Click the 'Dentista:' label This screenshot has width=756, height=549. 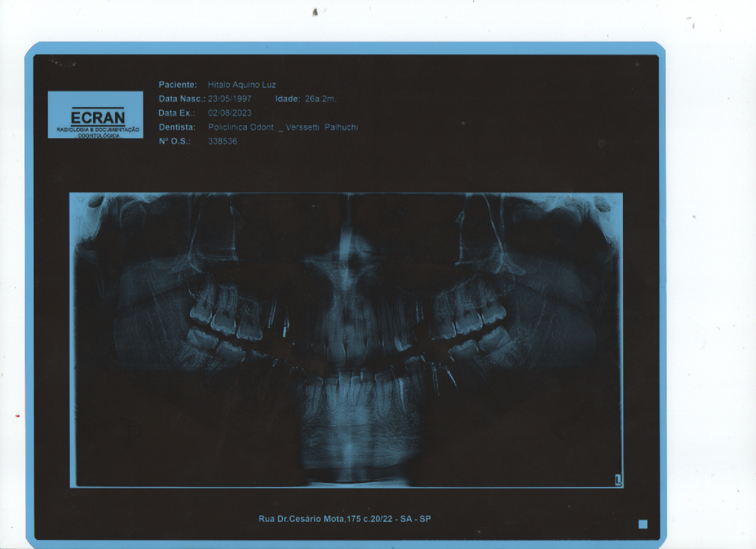pos(178,127)
